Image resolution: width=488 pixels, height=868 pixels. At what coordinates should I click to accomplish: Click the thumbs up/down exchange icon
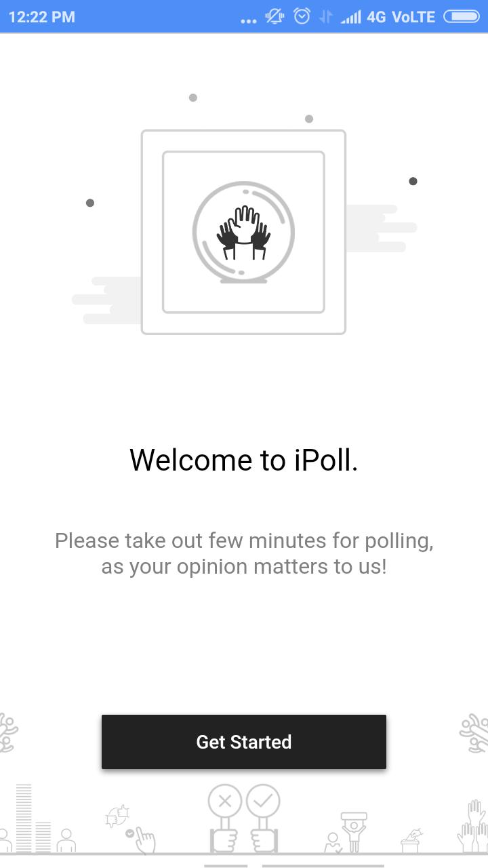click(x=118, y=816)
